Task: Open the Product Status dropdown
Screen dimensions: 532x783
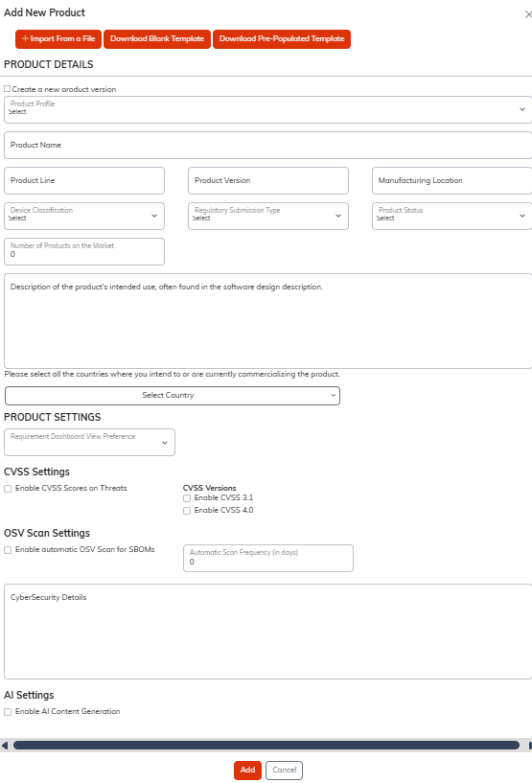Action: click(452, 217)
